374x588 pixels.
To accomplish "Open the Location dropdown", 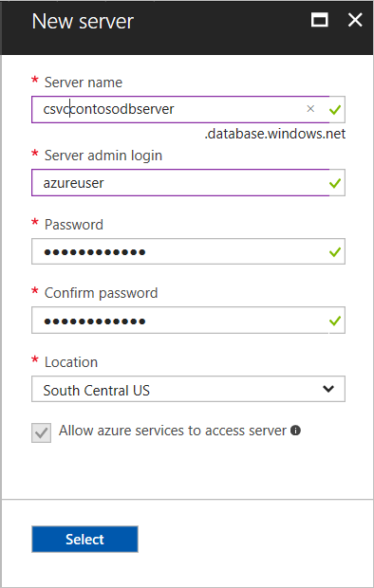I will pyautogui.click(x=188, y=389).
